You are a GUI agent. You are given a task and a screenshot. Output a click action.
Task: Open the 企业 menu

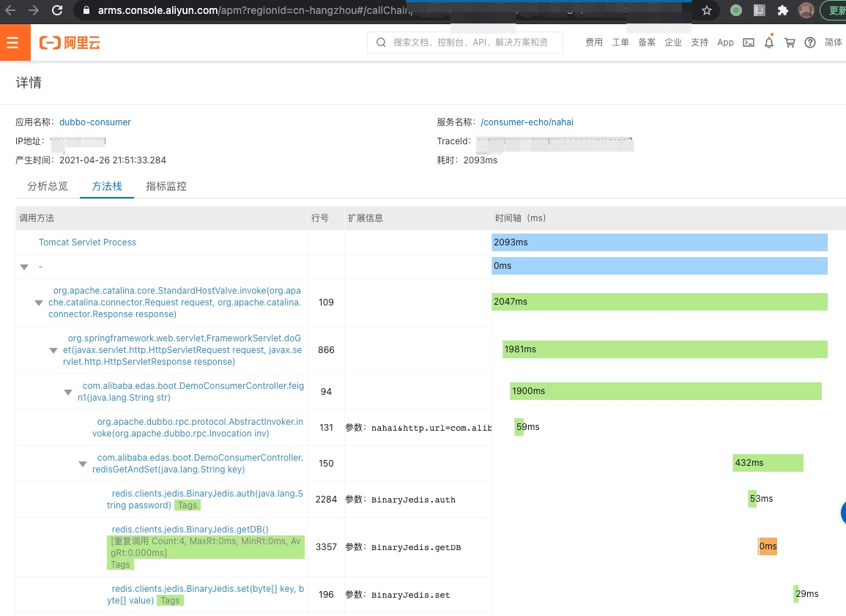pos(673,42)
